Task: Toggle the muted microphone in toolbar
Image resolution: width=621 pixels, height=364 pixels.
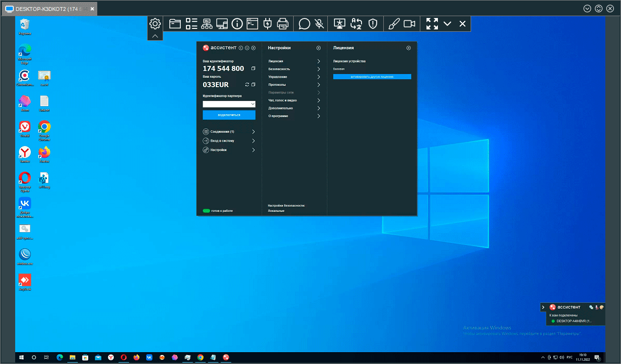Action: click(320, 24)
